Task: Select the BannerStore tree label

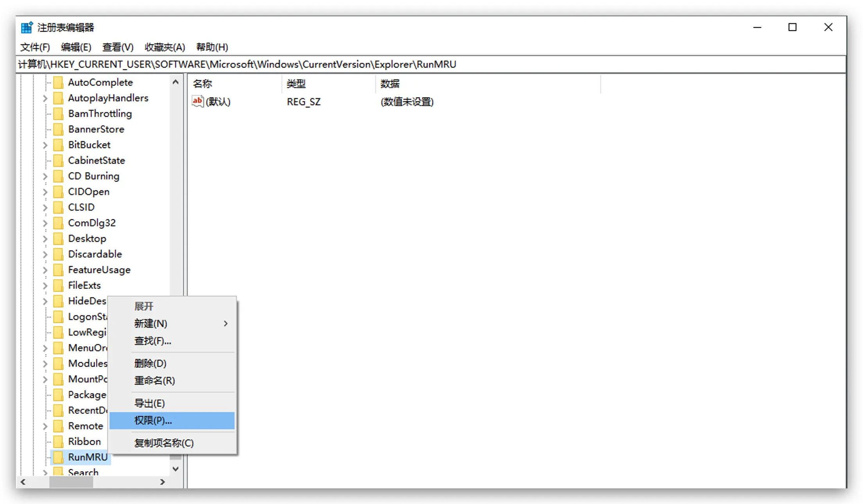Action: click(x=96, y=129)
